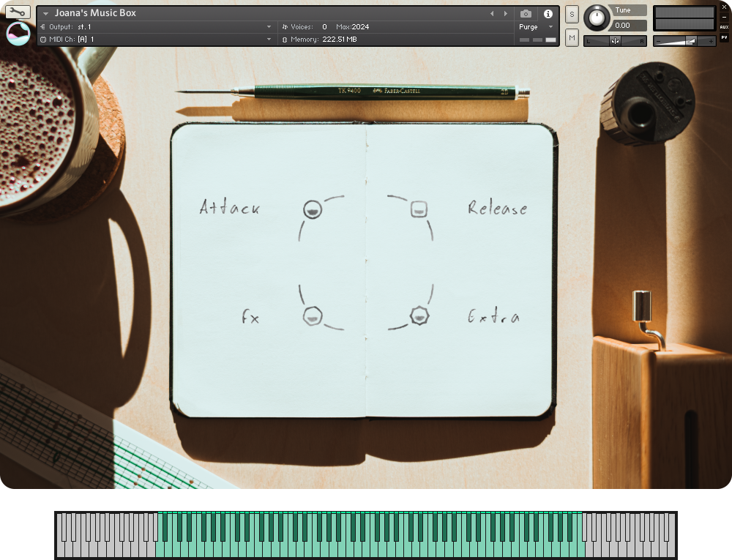Image resolution: width=732 pixels, height=560 pixels.
Task: Open the Output st.1 dropdown
Action: [x=269, y=27]
